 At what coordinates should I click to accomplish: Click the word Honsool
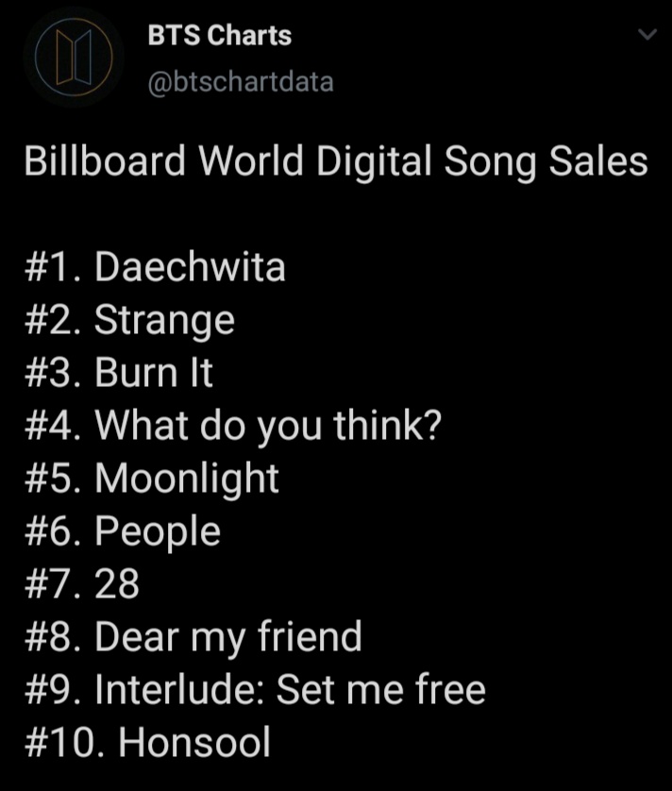click(194, 742)
